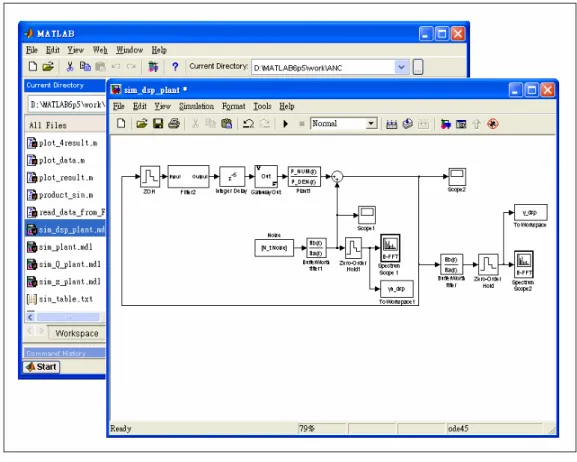Click the Open folder icon in Simulink toolbar
Viewport: 577px width, 462px height.
(142, 124)
